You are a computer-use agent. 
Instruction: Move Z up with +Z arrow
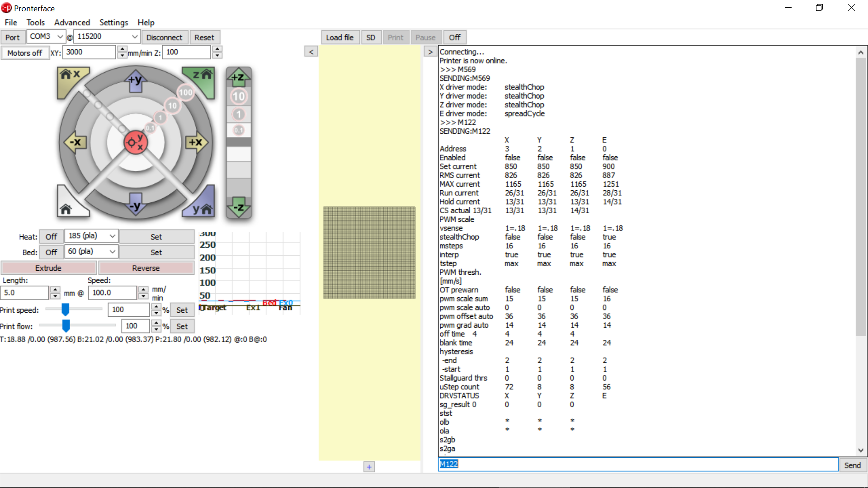(x=238, y=77)
